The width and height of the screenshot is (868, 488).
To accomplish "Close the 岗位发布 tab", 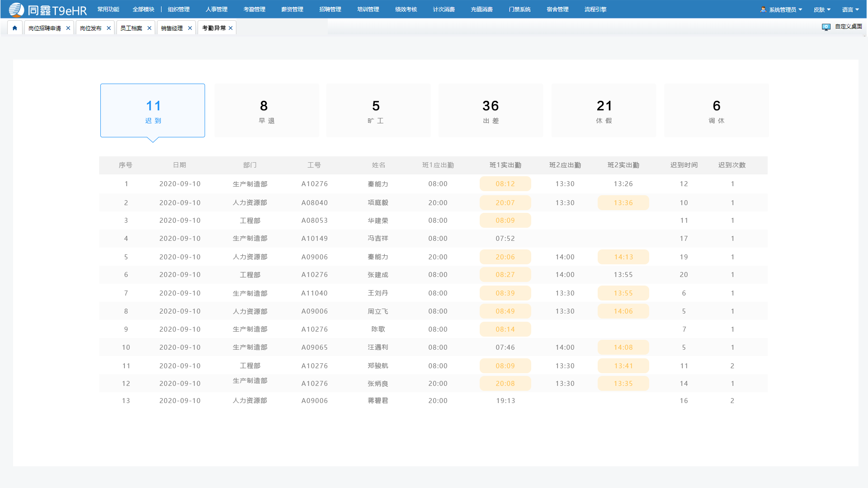I will [x=108, y=28].
